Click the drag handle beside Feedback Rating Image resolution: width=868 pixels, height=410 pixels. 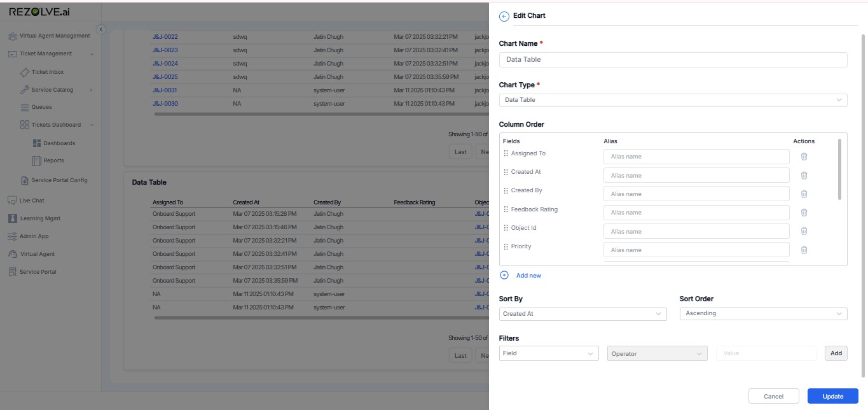(506, 209)
